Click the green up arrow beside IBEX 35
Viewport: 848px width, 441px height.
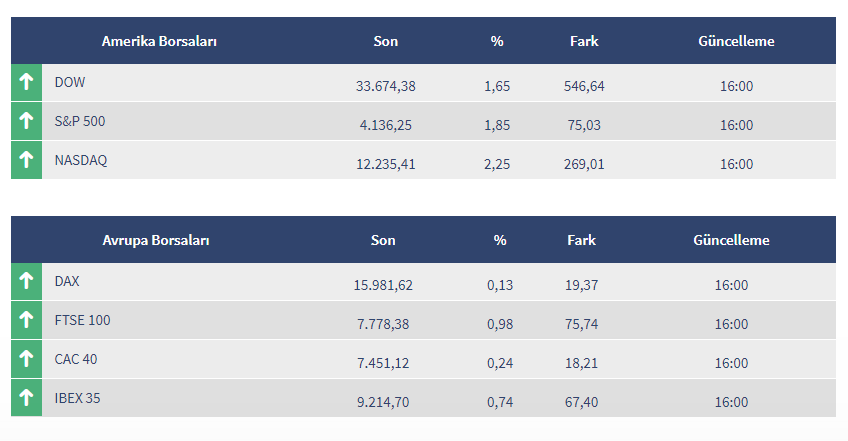click(x=26, y=398)
